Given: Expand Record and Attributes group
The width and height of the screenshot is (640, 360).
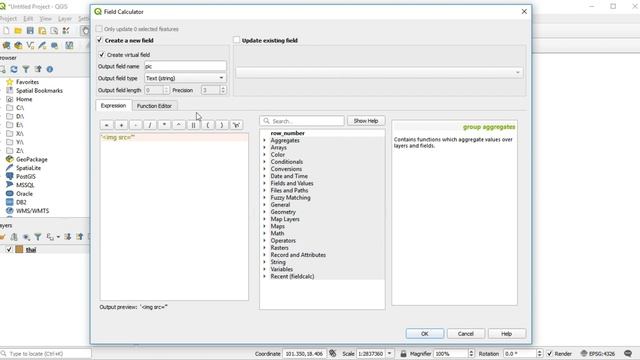Looking at the screenshot, I should click(x=264, y=255).
